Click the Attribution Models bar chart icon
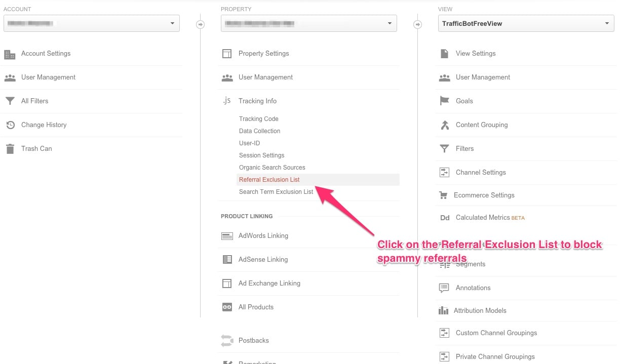 [x=444, y=311]
